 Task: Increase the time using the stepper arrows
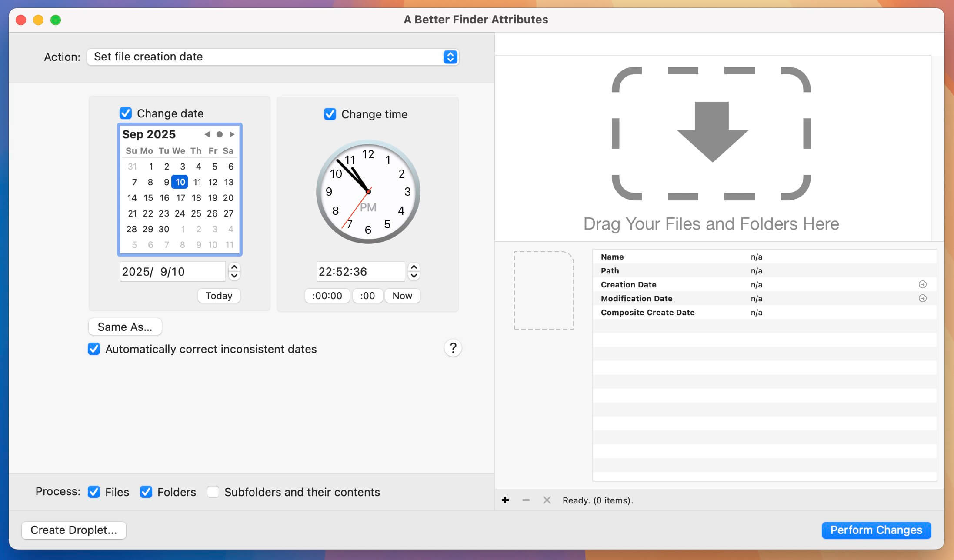point(414,268)
